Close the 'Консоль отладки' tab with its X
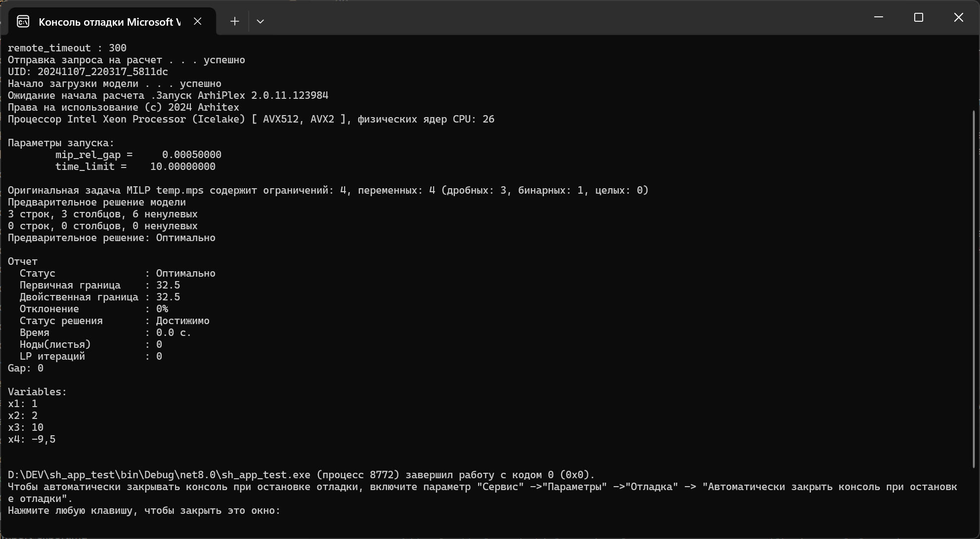 [197, 21]
